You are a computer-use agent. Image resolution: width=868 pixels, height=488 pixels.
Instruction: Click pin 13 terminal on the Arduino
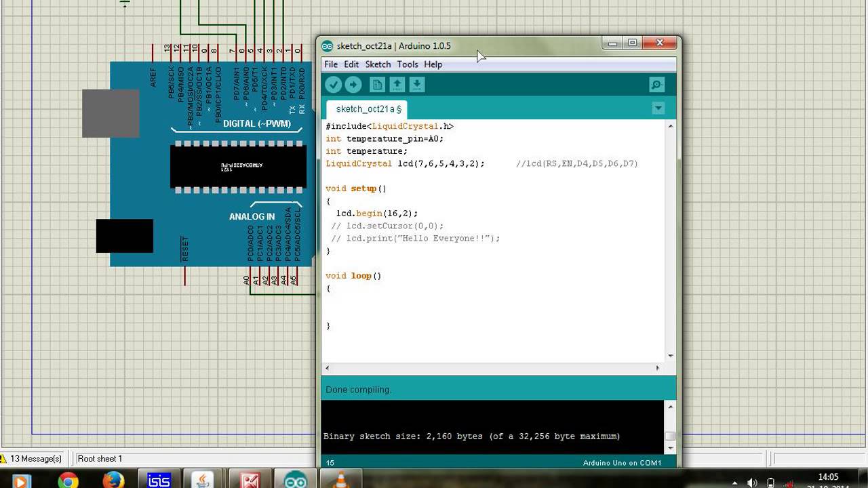click(167, 49)
